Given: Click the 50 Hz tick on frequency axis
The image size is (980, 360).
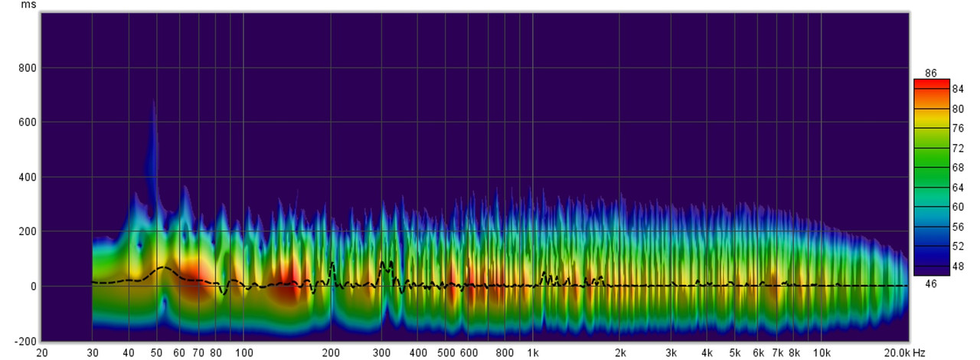Looking at the screenshot, I should (157, 353).
